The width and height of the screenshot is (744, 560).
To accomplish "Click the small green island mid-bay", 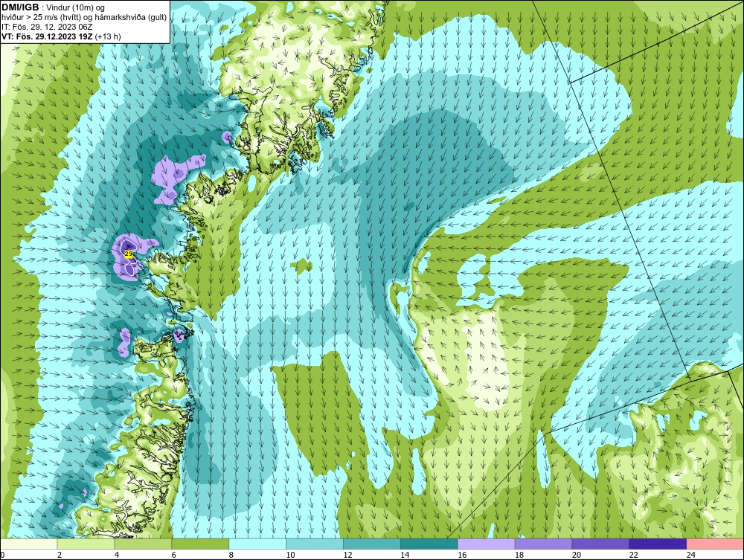I will point(301,265).
